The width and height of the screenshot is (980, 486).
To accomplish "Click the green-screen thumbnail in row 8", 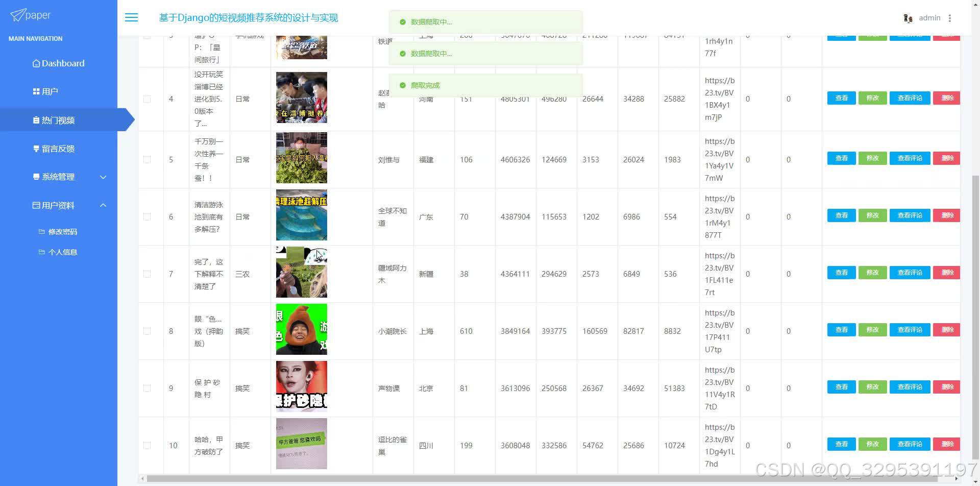I will 302,329.
